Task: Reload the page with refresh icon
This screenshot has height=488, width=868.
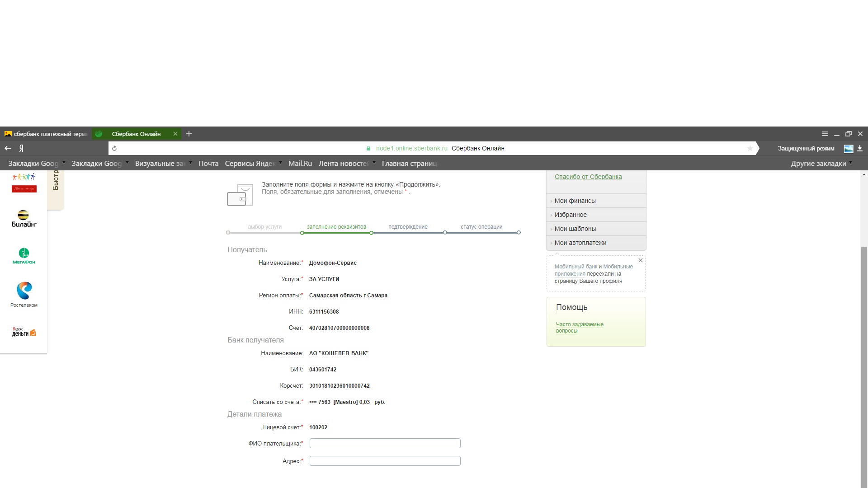Action: tap(114, 148)
